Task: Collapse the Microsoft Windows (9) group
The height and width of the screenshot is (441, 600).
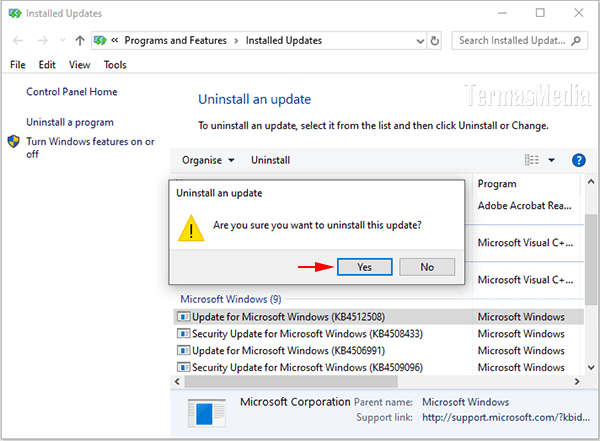Action: click(231, 299)
